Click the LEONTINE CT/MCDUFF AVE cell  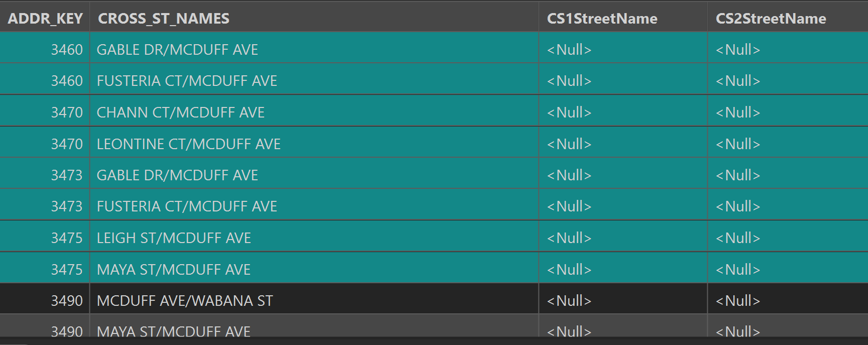[x=188, y=144]
